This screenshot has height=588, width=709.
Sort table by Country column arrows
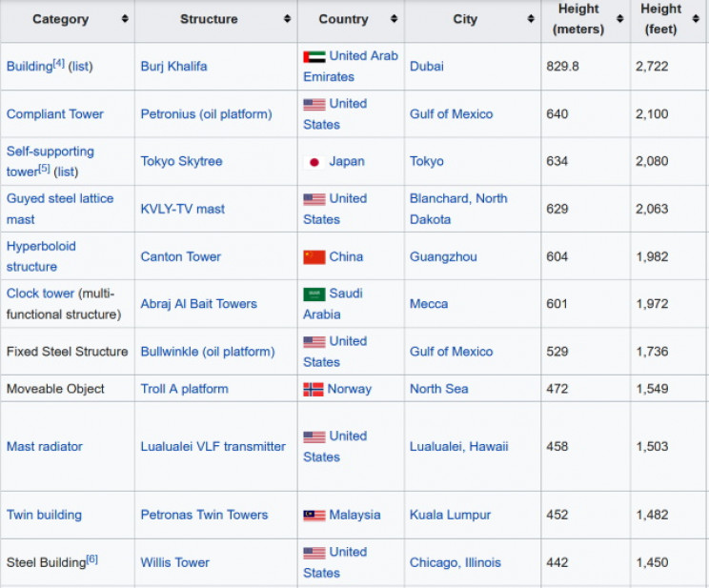395,18
